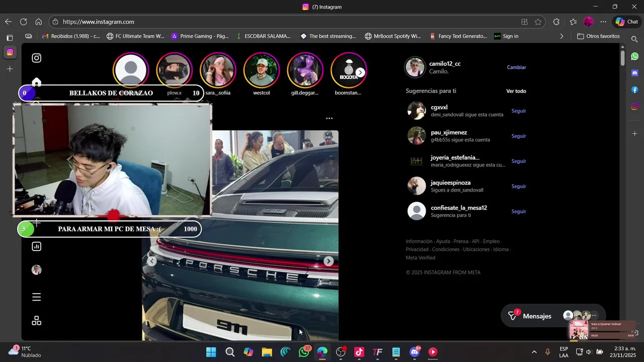View the westcol story

pos(261,70)
